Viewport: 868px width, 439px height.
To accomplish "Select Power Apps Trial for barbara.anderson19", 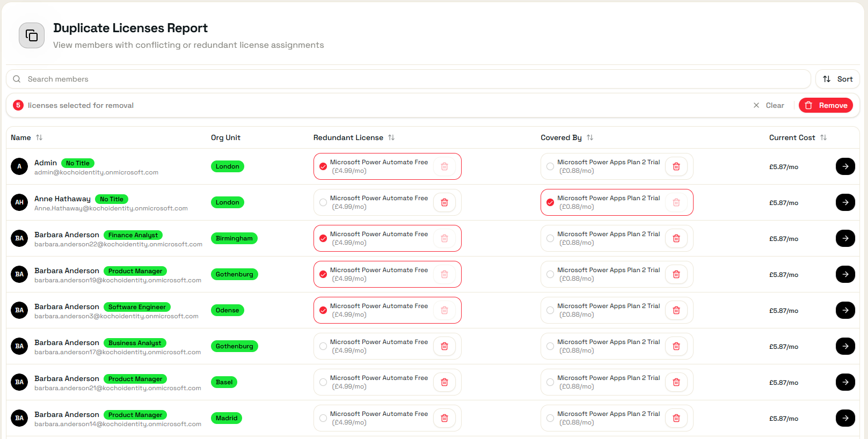I will tap(550, 274).
